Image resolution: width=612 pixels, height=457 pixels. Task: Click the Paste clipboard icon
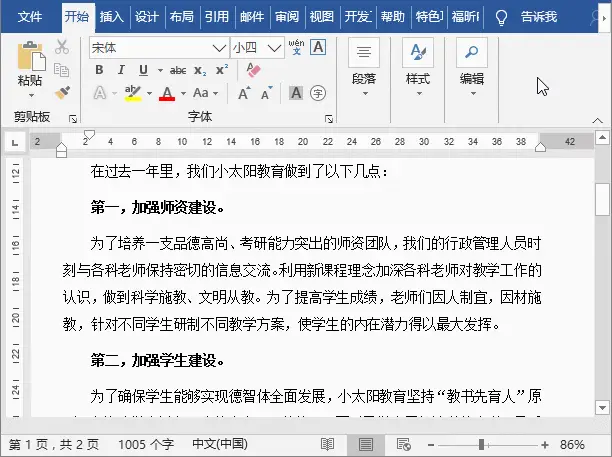coord(31,56)
